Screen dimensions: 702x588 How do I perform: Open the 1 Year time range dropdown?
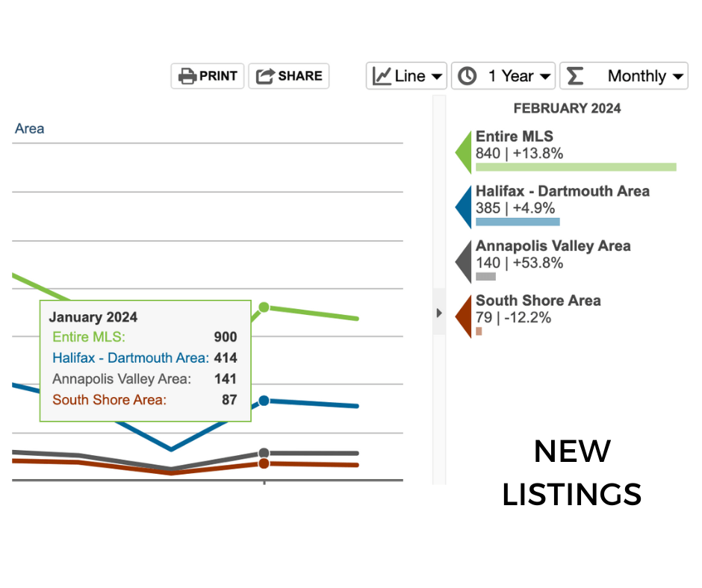[x=503, y=76]
